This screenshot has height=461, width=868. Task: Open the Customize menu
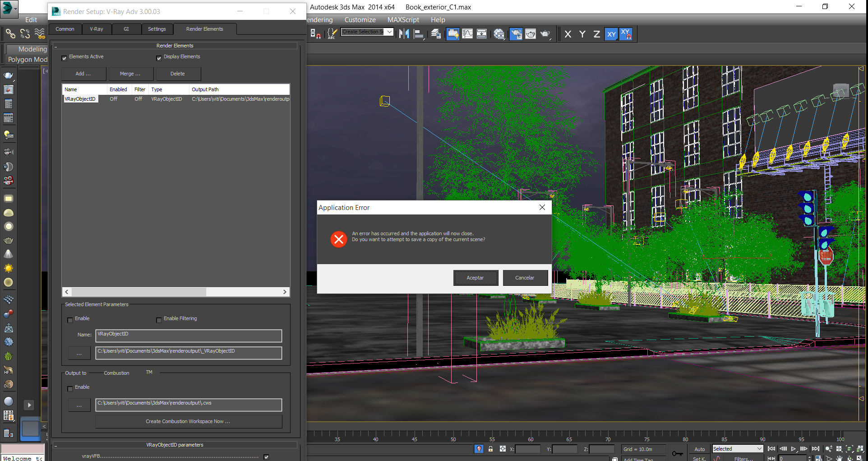[360, 20]
